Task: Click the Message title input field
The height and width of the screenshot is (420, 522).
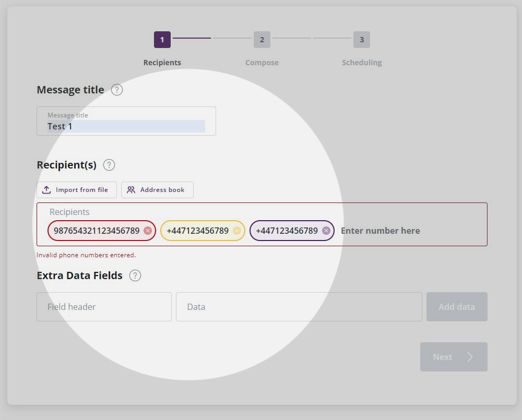Action: [126, 126]
